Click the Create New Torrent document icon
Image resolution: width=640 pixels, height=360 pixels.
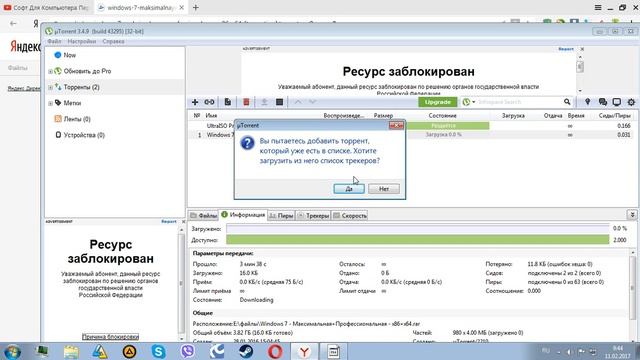[228, 102]
